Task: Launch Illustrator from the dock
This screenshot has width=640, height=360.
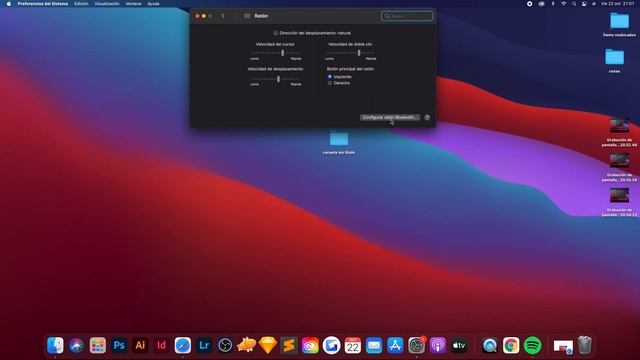Action: (x=140, y=346)
